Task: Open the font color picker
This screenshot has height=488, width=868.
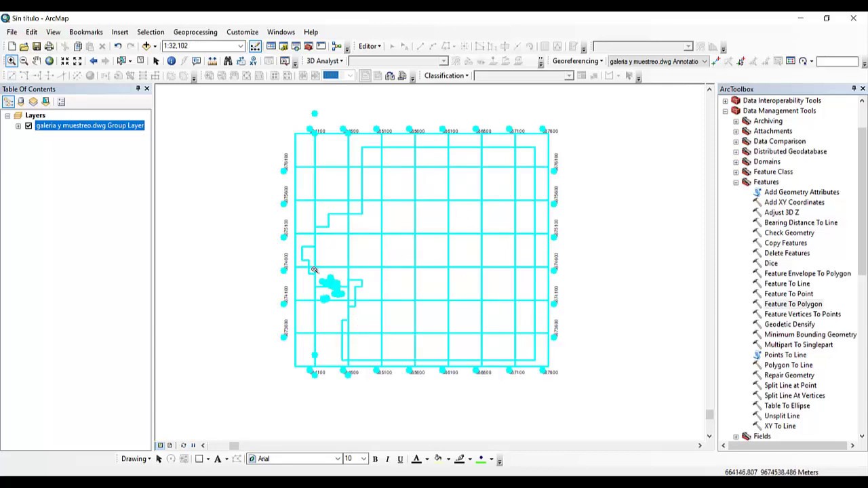Action: coord(416,459)
